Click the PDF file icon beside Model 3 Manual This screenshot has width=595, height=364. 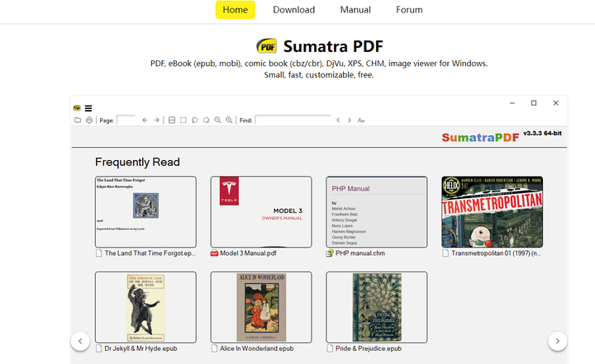pos(214,253)
